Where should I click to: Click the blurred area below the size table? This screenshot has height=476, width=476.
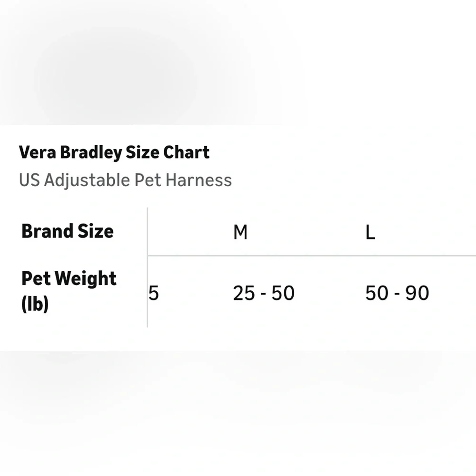coord(238,413)
